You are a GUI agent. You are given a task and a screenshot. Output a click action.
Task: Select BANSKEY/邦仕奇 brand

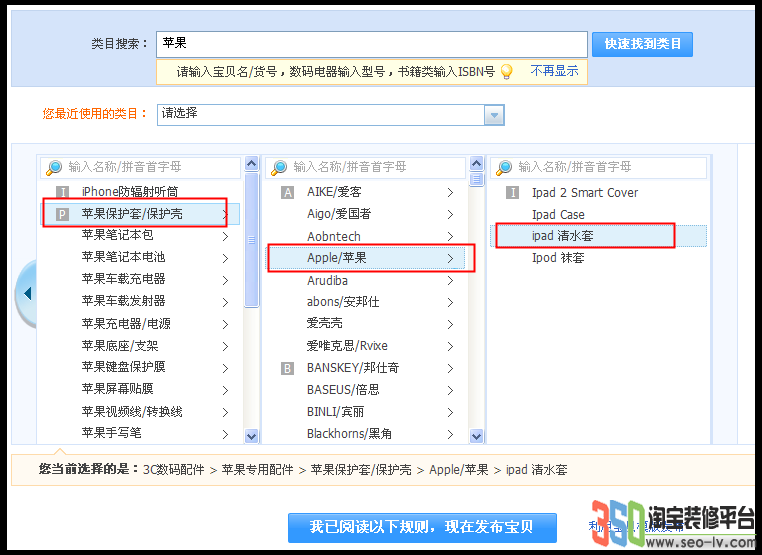coord(353,368)
